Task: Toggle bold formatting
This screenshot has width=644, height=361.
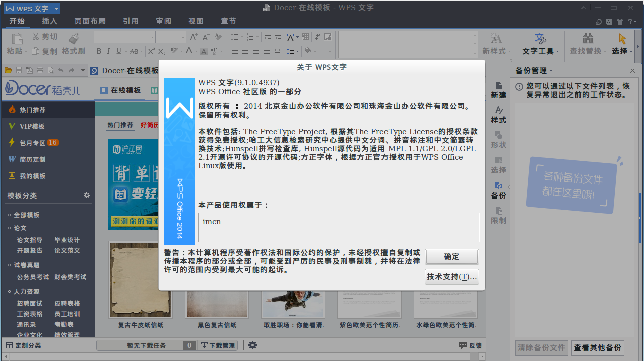Action: [99, 51]
